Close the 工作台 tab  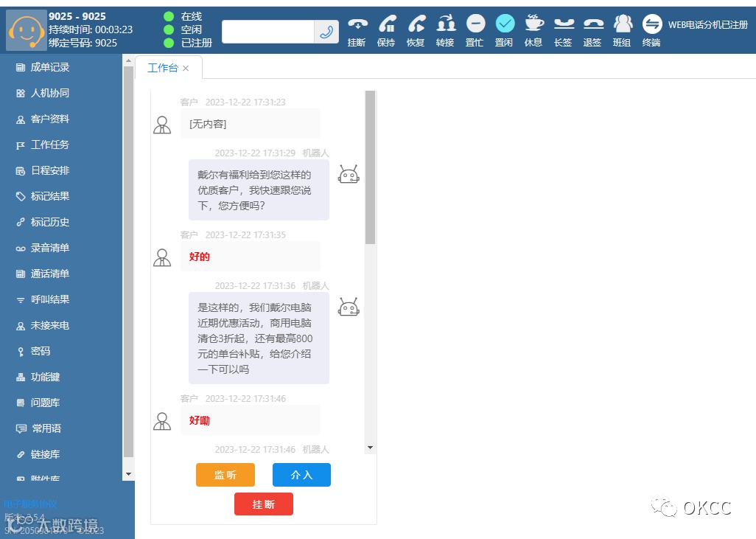coord(186,69)
